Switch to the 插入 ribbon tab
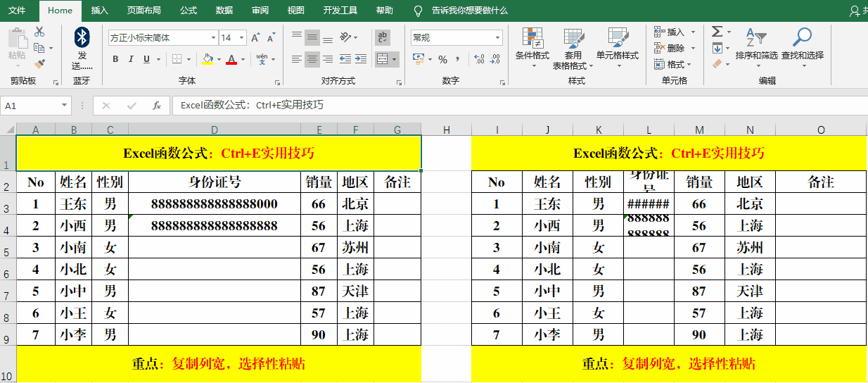The height and width of the screenshot is (383, 868). click(x=100, y=11)
